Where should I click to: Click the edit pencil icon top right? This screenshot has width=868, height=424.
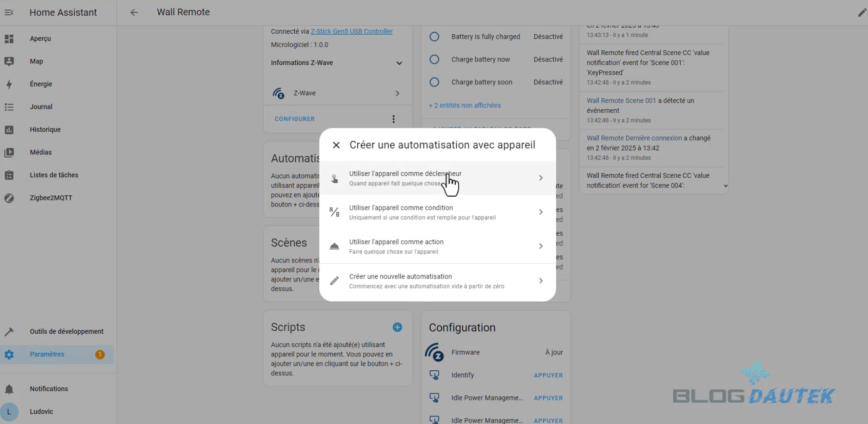[x=862, y=12]
